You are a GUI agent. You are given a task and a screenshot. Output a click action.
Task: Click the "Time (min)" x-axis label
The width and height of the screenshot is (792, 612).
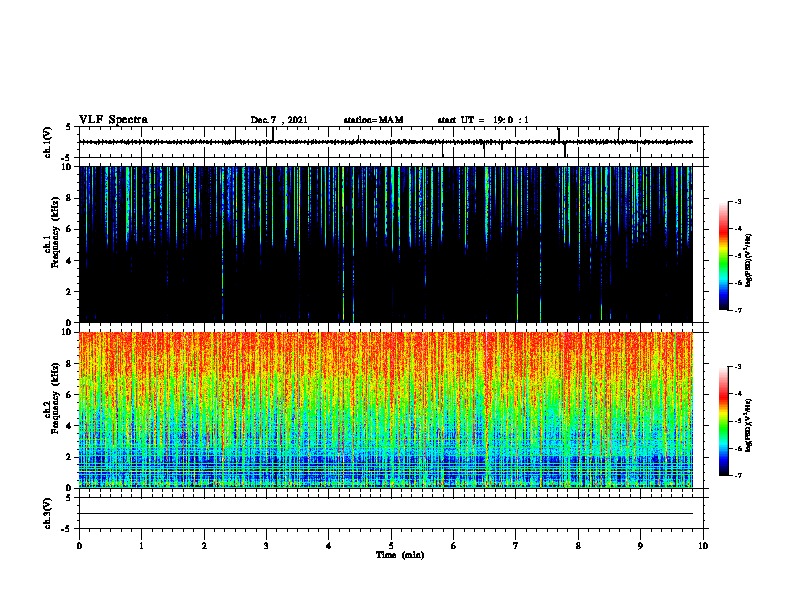click(x=400, y=555)
